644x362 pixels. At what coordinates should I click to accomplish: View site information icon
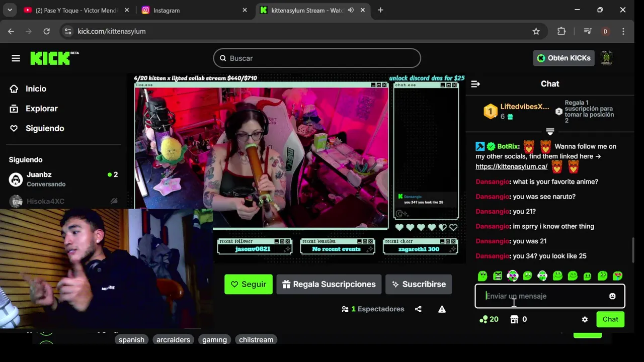coord(68,31)
